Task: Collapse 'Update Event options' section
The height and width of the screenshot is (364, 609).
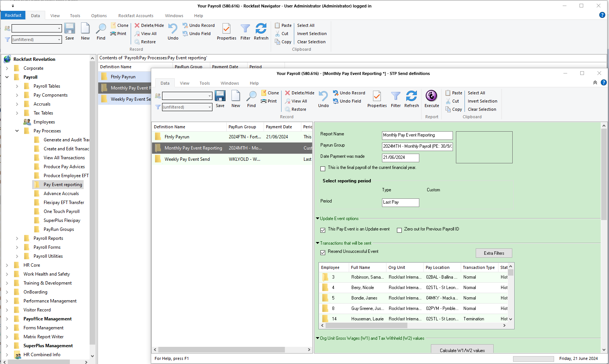Action: coord(317,219)
